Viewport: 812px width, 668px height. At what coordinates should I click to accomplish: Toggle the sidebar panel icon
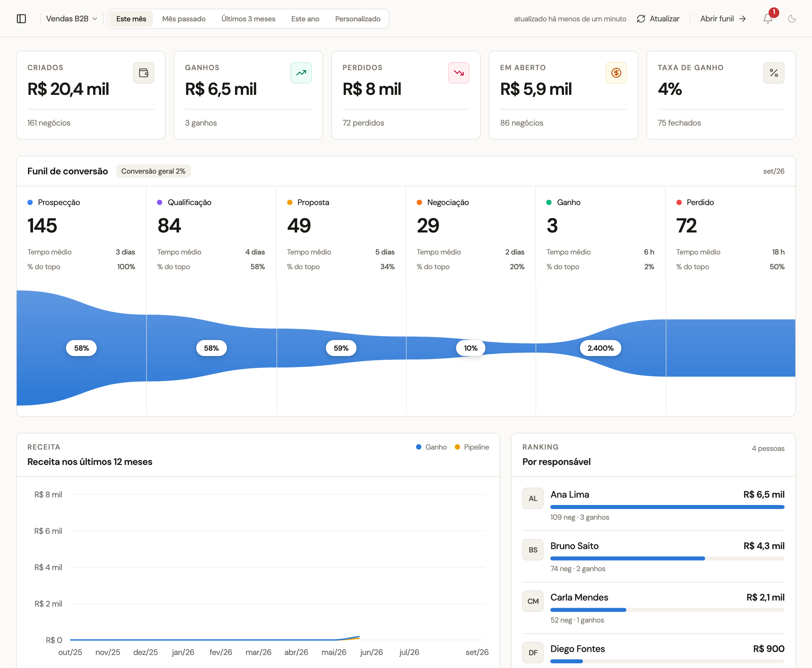pyautogui.click(x=22, y=19)
